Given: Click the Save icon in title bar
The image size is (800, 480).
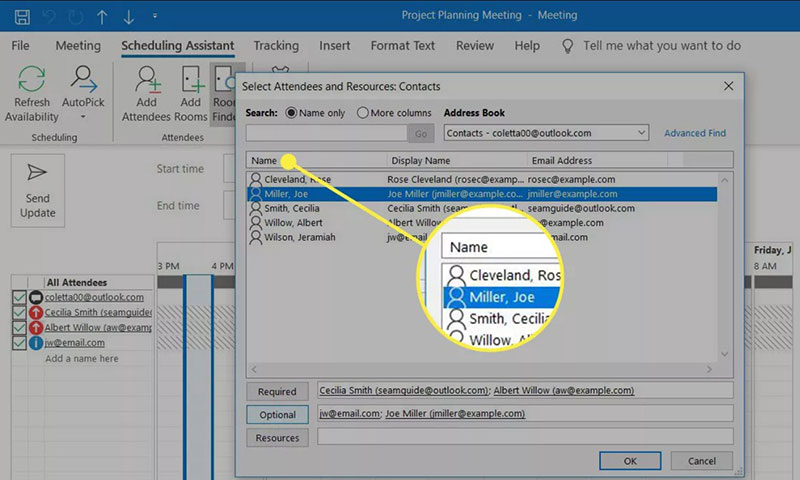Looking at the screenshot, I should click(22, 17).
